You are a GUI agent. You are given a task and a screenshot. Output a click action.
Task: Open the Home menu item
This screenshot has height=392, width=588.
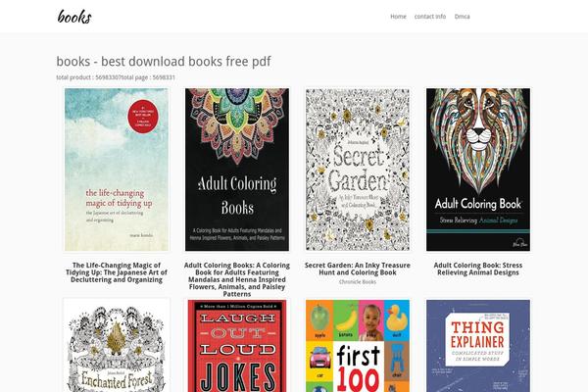click(398, 17)
